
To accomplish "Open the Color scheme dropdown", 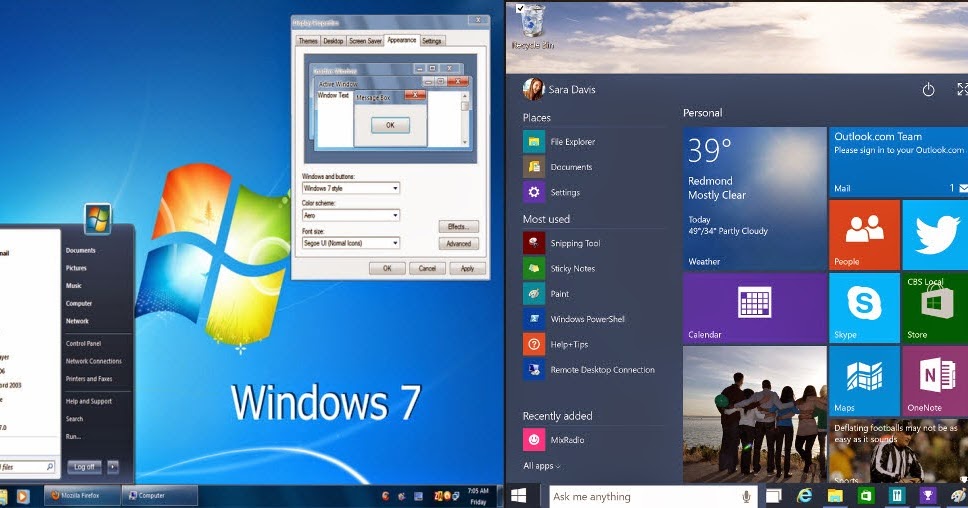I will [351, 215].
